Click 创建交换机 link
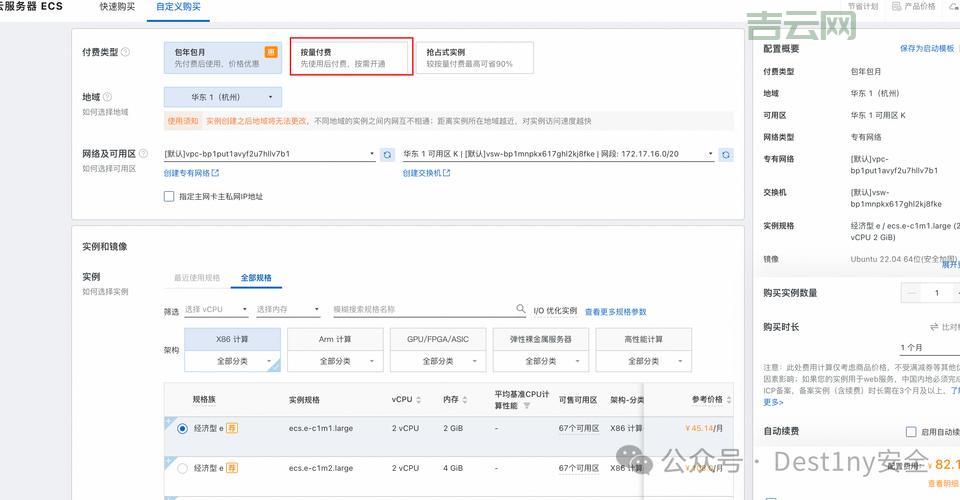Viewport: 960px width, 500px height. (426, 173)
